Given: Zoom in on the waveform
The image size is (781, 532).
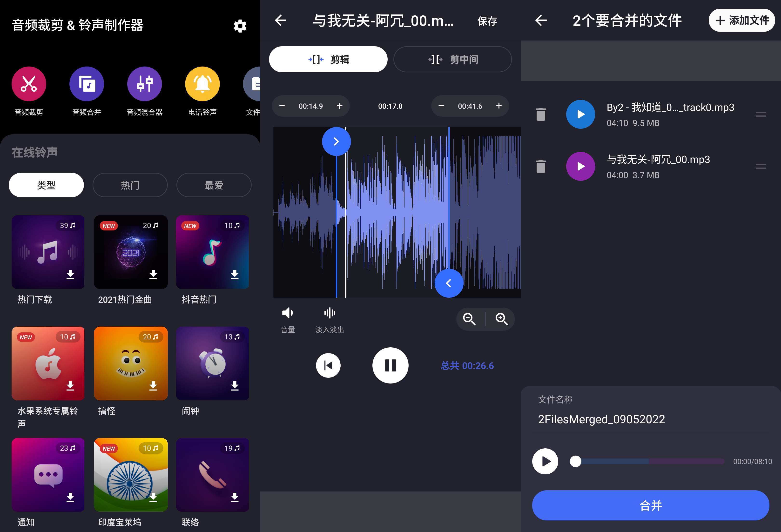Looking at the screenshot, I should point(501,319).
